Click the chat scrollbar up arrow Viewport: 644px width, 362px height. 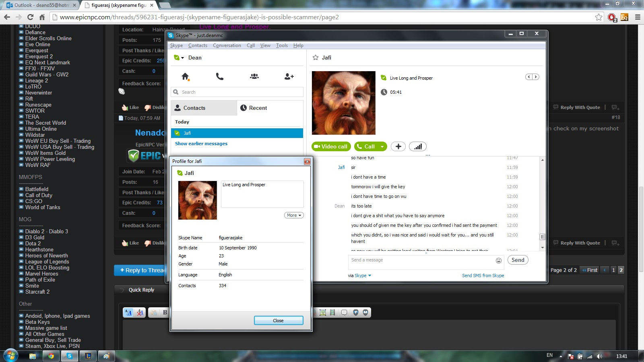(542, 160)
